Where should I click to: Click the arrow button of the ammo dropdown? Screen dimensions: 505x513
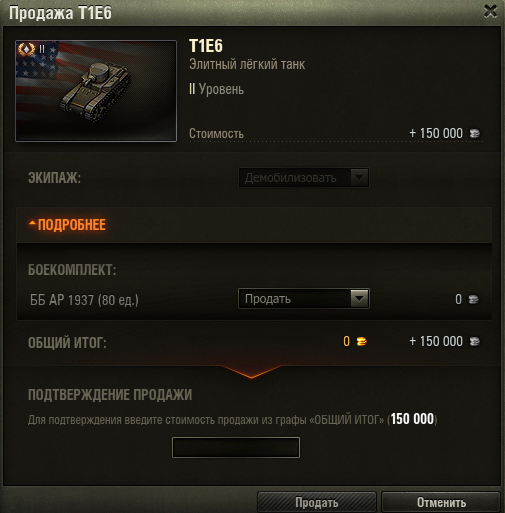359,299
